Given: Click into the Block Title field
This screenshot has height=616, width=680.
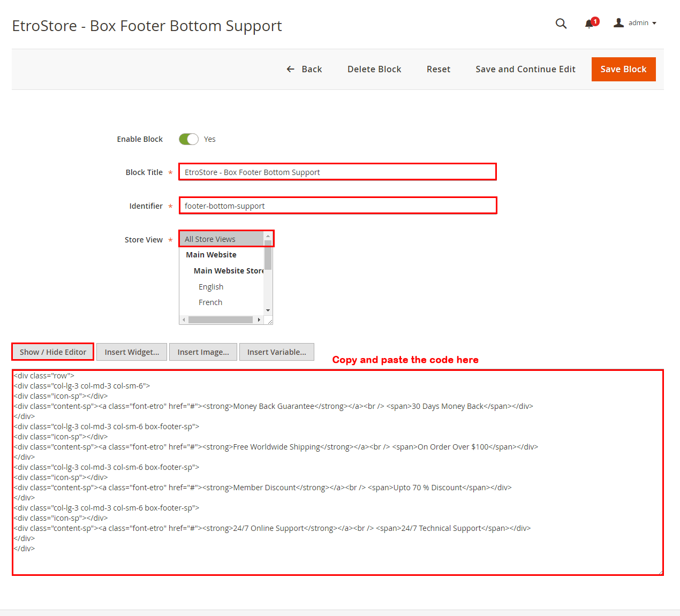Looking at the screenshot, I should coord(337,172).
